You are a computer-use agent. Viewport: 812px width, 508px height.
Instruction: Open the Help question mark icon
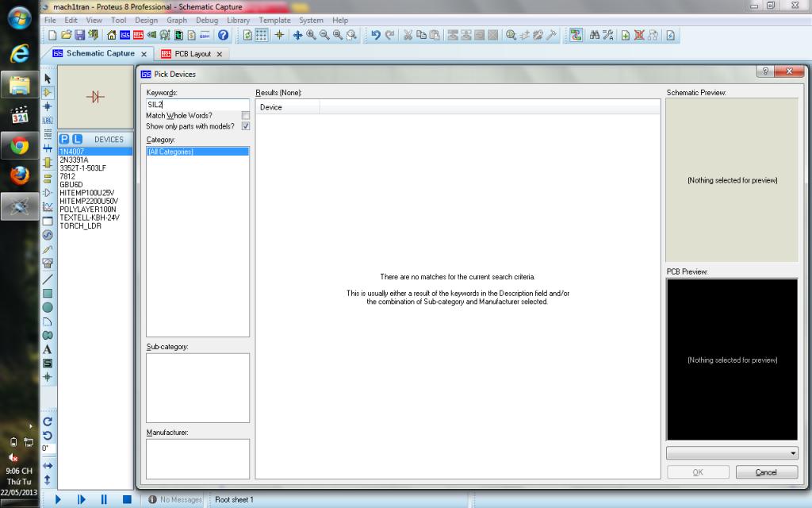[x=223, y=35]
